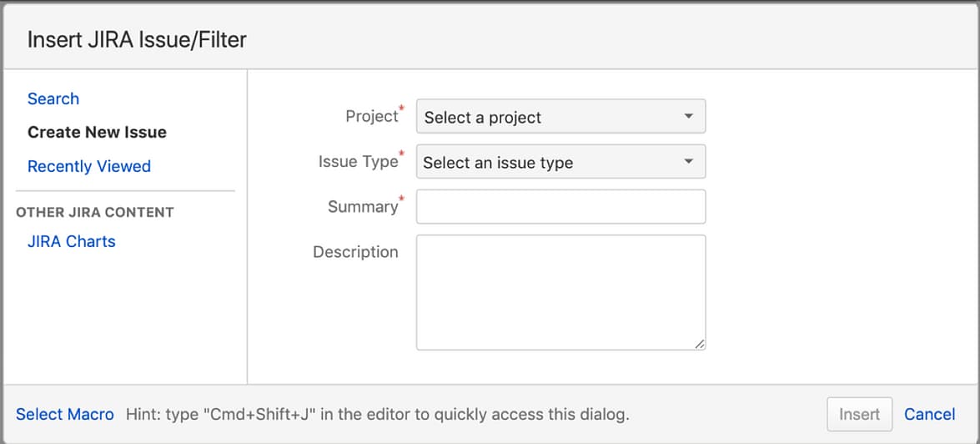This screenshot has width=980, height=444.
Task: Click the Insert button
Action: click(x=859, y=414)
